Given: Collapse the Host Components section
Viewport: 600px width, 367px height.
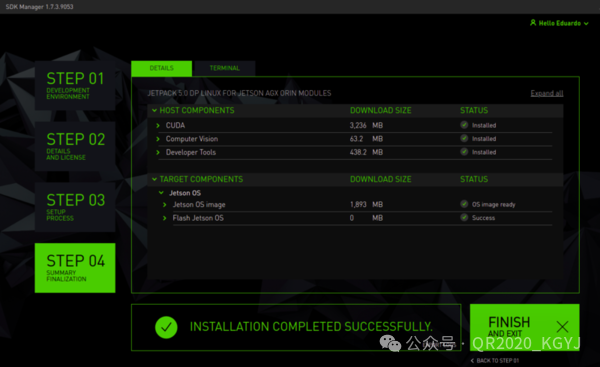Looking at the screenshot, I should [x=154, y=110].
